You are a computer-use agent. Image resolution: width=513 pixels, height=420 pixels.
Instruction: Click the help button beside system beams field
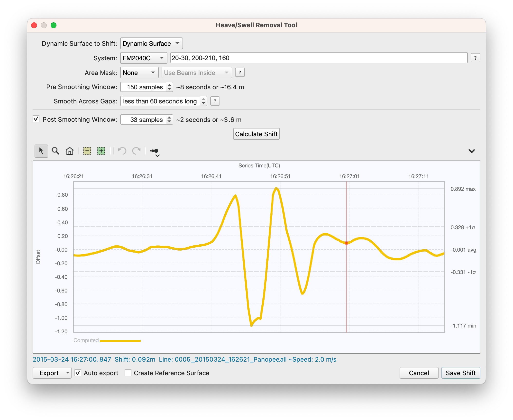coord(475,58)
